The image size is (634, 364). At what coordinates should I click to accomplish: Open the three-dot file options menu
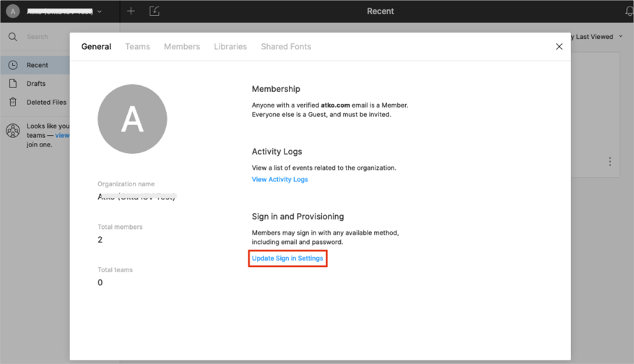(609, 162)
